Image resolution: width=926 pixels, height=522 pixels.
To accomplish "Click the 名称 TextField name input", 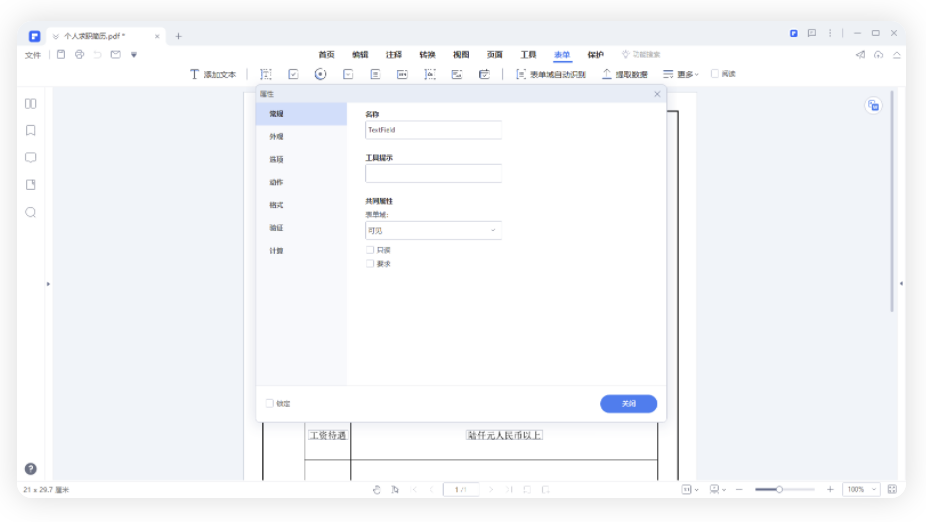I will [x=433, y=130].
